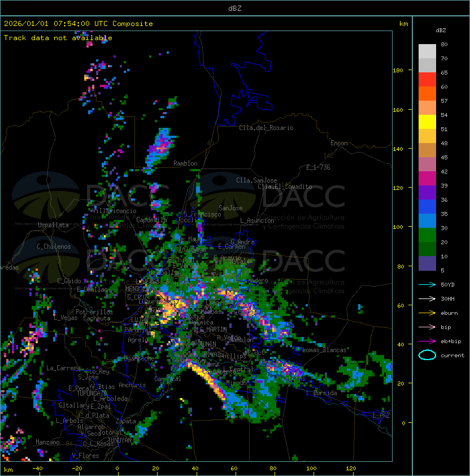
Task: Select the light gray 70-80 dBZ swatch
Action: (x=427, y=51)
